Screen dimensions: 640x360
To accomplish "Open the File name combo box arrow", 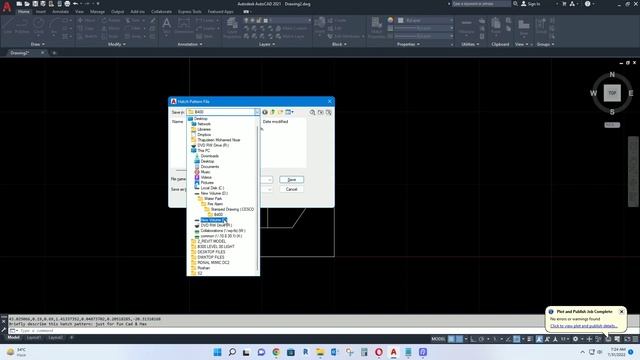I will (270, 180).
